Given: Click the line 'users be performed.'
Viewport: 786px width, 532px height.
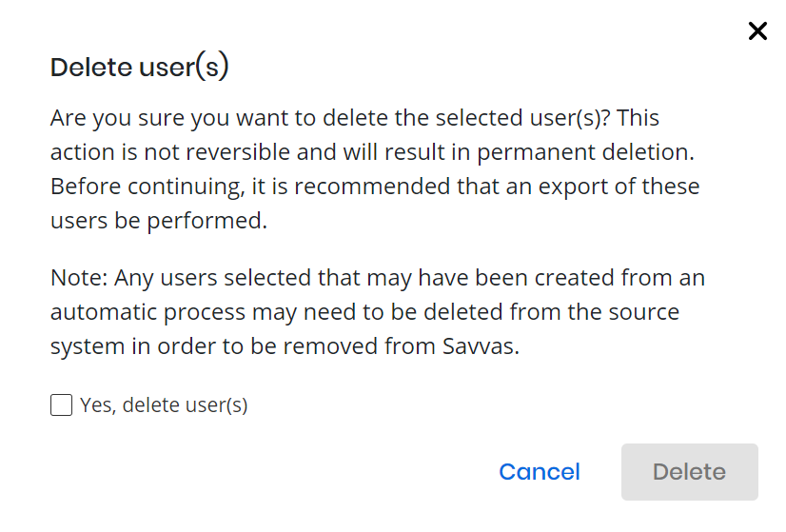Looking at the screenshot, I should 159,221.
